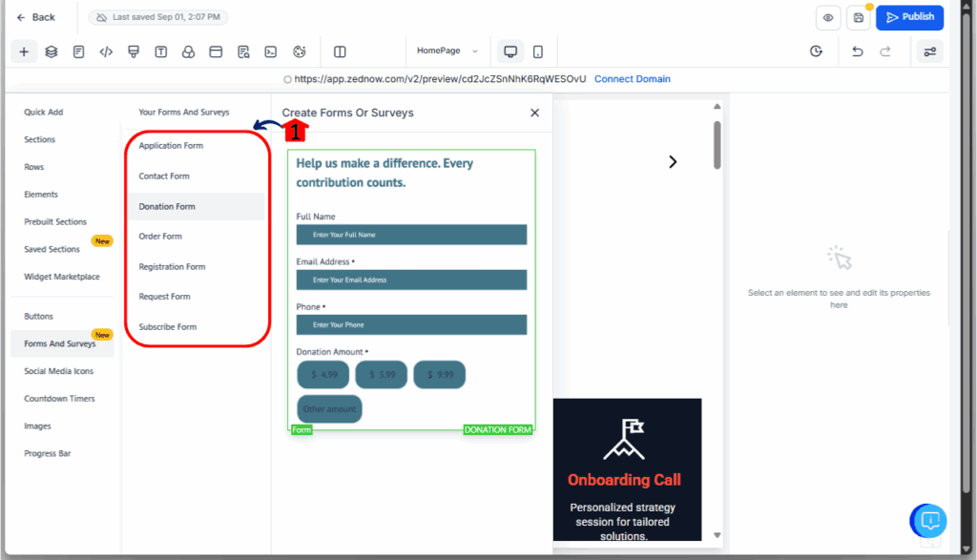Open the cookie consent icon

coord(299,52)
